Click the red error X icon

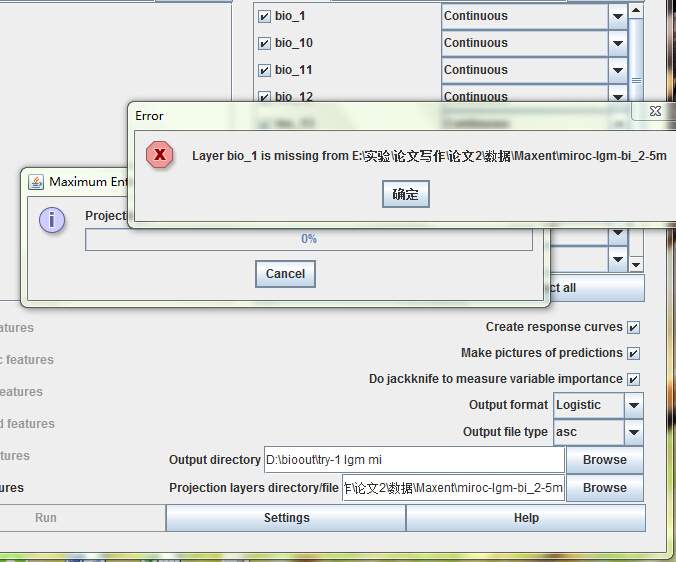160,155
